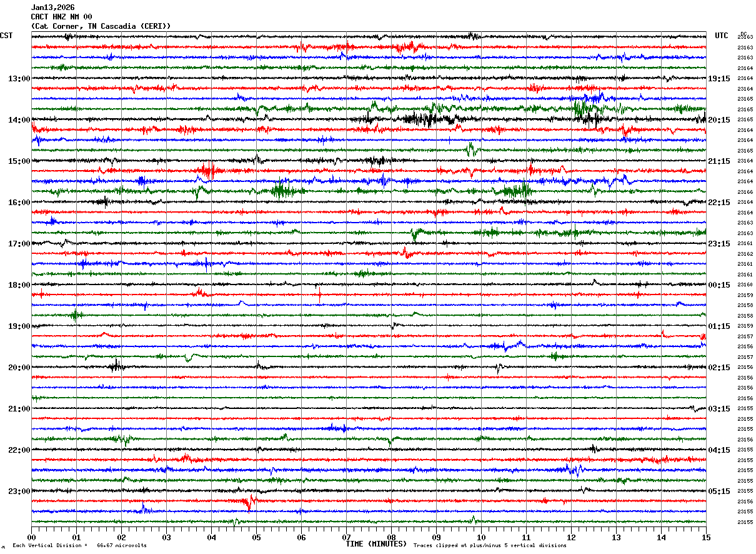Click the 04:15 UTC time label
This screenshot has width=756, height=554.
pyautogui.click(x=719, y=450)
